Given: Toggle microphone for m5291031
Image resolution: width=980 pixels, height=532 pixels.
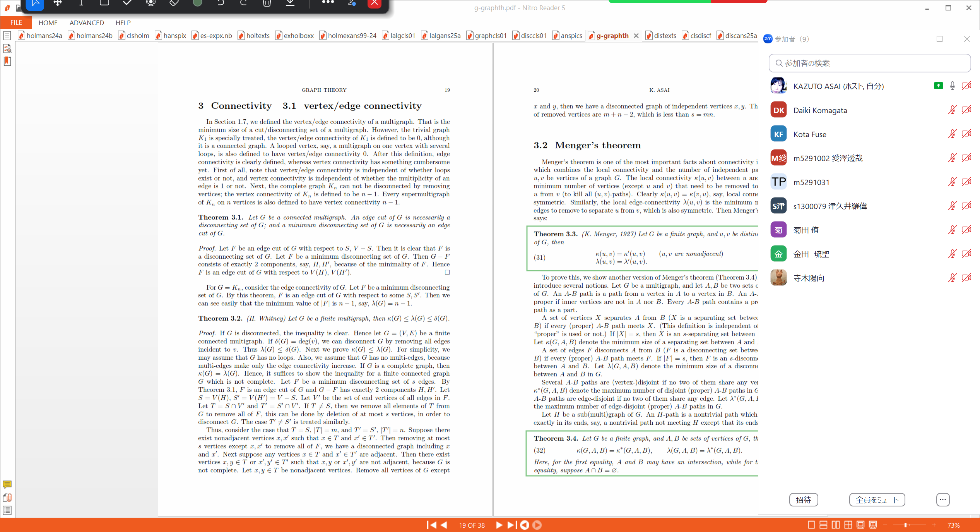Looking at the screenshot, I should [952, 182].
